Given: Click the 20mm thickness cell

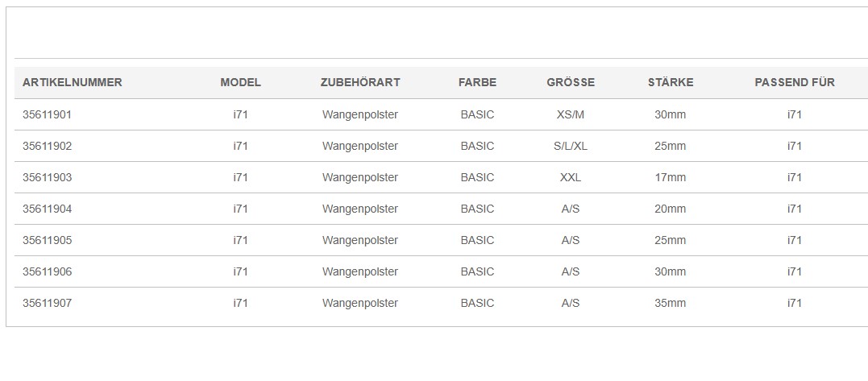Looking at the screenshot, I should [x=671, y=209].
